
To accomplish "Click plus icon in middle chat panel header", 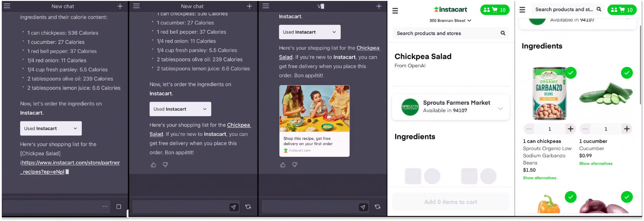I will click(250, 6).
